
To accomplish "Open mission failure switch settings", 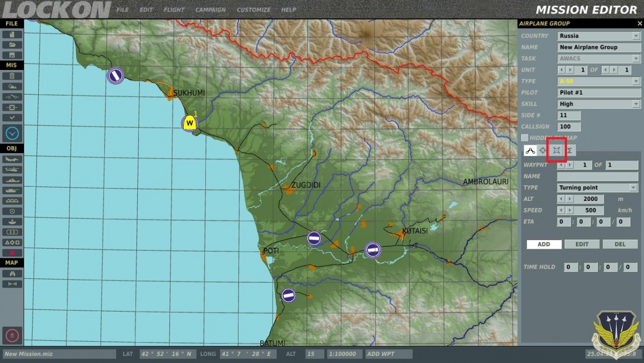I will pyautogui.click(x=12, y=97).
